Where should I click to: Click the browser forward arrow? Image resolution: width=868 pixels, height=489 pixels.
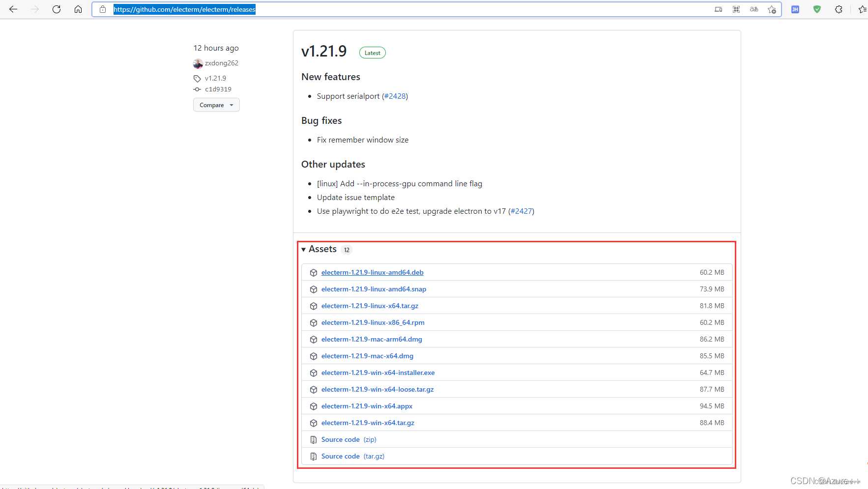[x=35, y=9]
